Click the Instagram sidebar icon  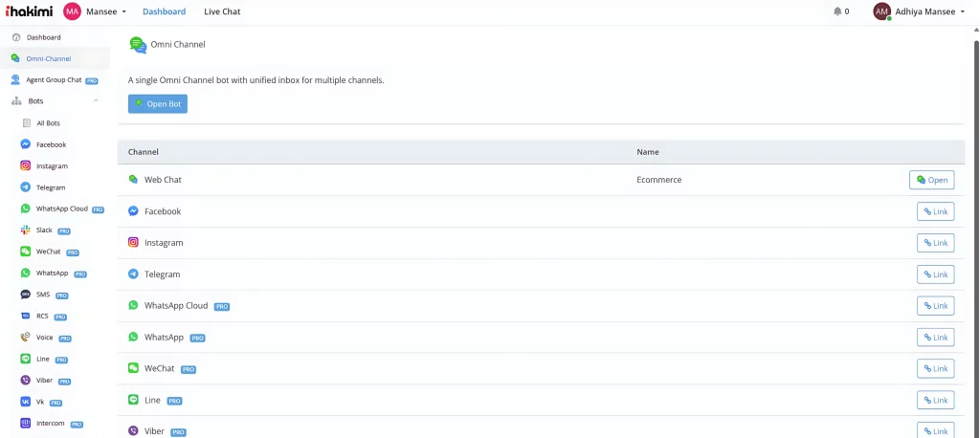pyautogui.click(x=26, y=165)
